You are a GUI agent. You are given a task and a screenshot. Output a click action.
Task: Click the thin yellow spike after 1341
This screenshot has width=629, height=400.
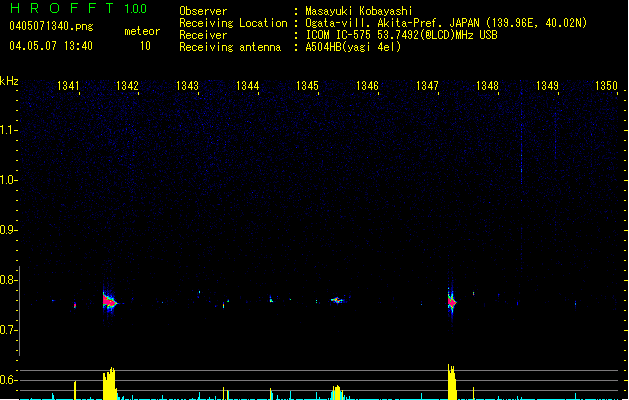(75, 390)
